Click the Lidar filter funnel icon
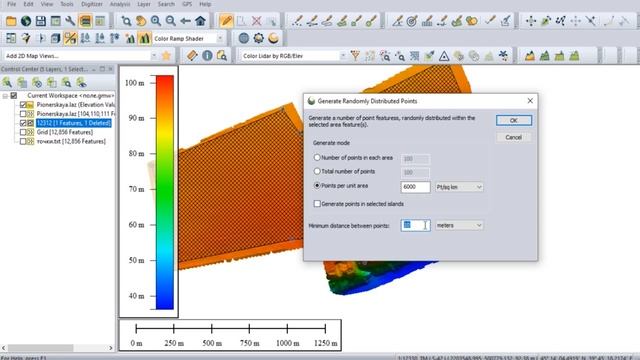This screenshot has height=360, width=640. pyautogui.click(x=355, y=56)
